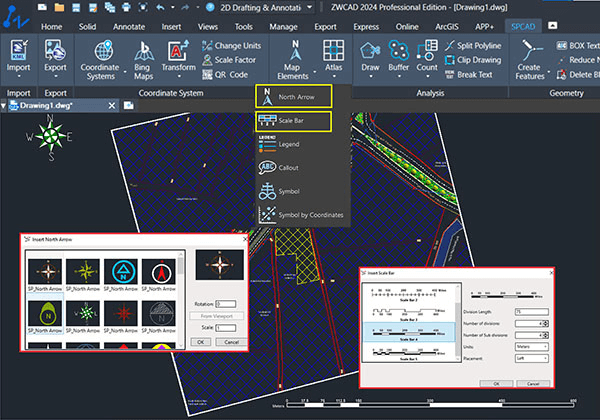Click Number of divisions spinner arrows
600x420 pixels.
click(546, 324)
